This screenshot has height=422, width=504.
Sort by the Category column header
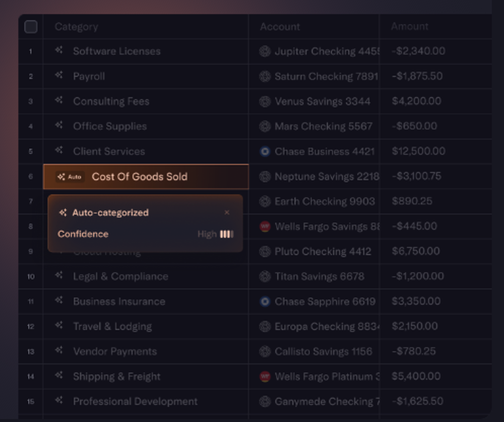[76, 27]
